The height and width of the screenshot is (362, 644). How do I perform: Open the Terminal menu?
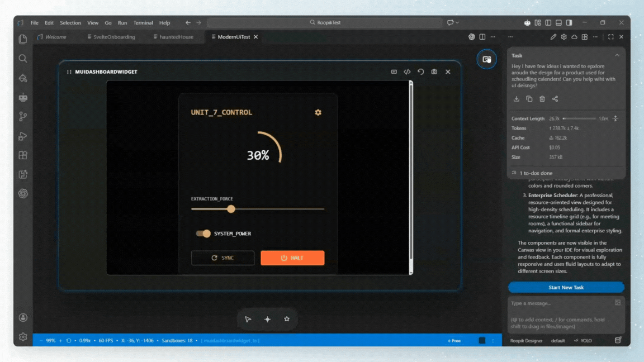143,22
